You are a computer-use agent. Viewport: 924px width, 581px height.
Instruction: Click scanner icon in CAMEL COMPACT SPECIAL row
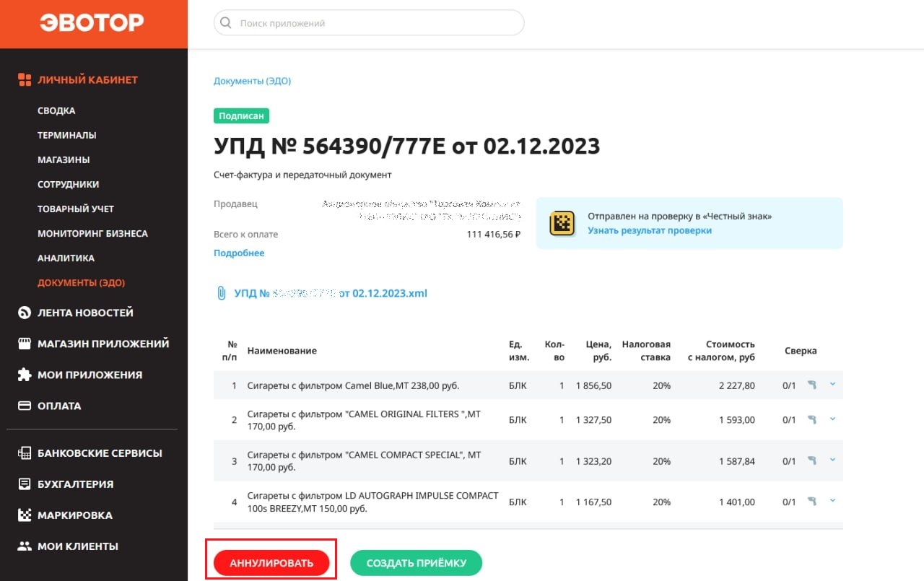pos(812,460)
